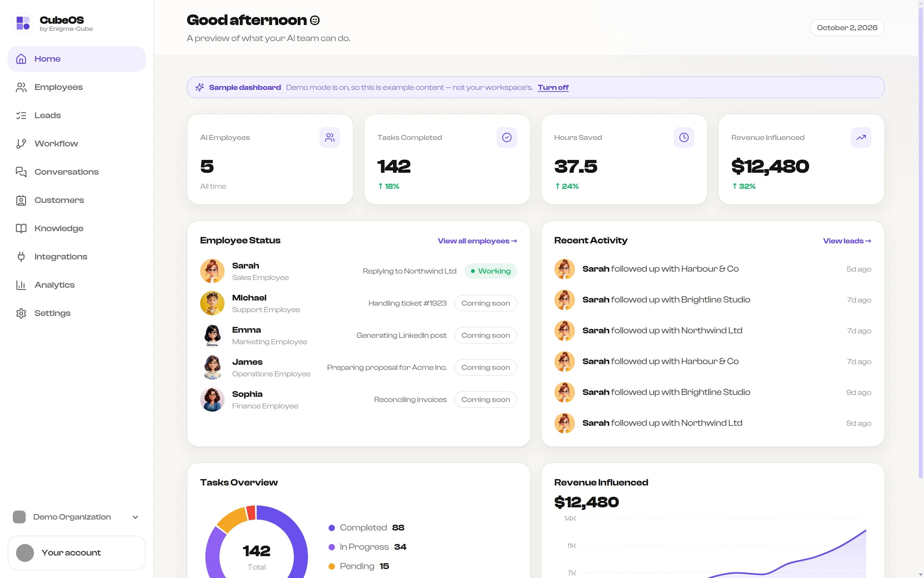Open the Employees menu item
Screen dimensions: 924x578
coord(76,87)
